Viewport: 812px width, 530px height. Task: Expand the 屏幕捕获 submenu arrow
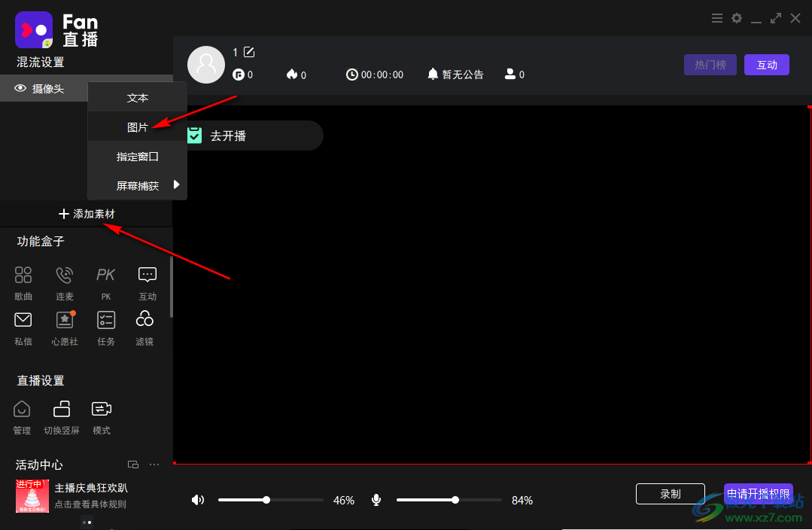pyautogui.click(x=177, y=184)
